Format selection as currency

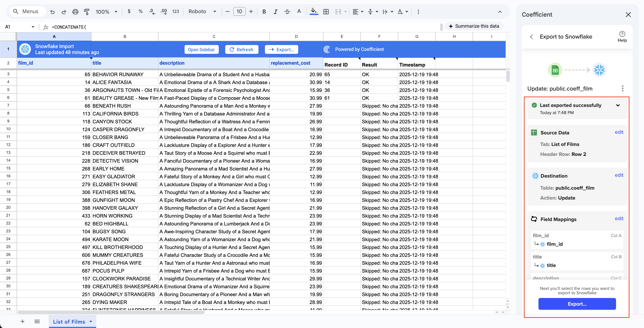click(129, 12)
